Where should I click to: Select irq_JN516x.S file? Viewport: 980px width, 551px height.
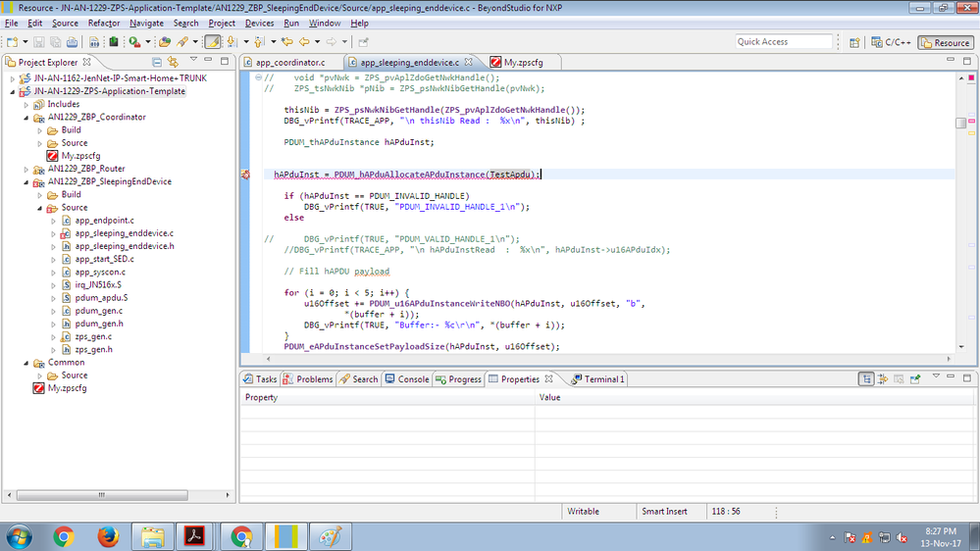[x=98, y=285]
